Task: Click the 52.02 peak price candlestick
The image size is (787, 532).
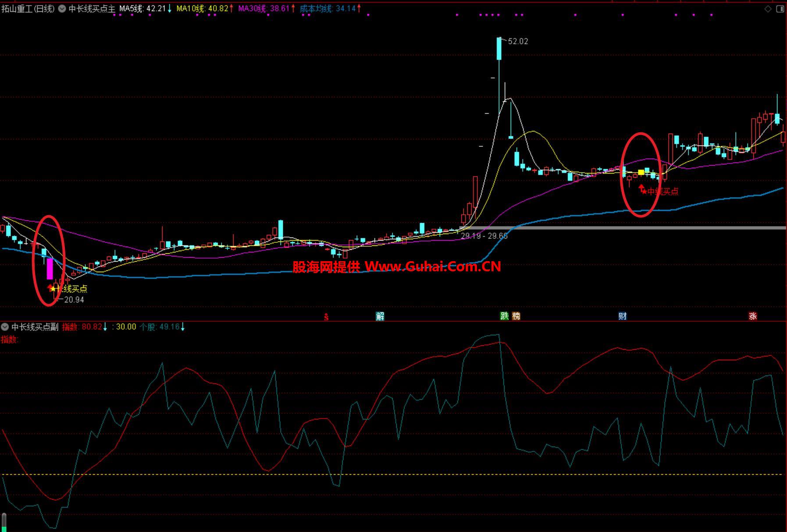Action: pyautogui.click(x=499, y=48)
